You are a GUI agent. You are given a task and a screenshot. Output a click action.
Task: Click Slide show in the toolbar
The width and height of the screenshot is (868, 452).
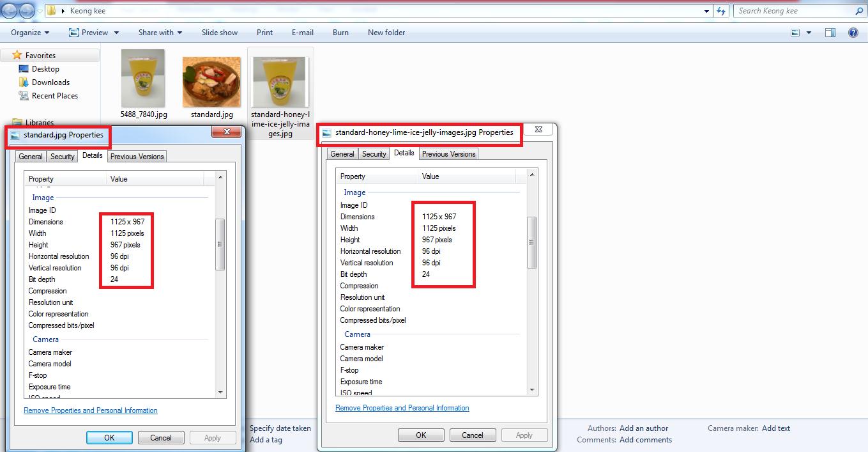(220, 33)
